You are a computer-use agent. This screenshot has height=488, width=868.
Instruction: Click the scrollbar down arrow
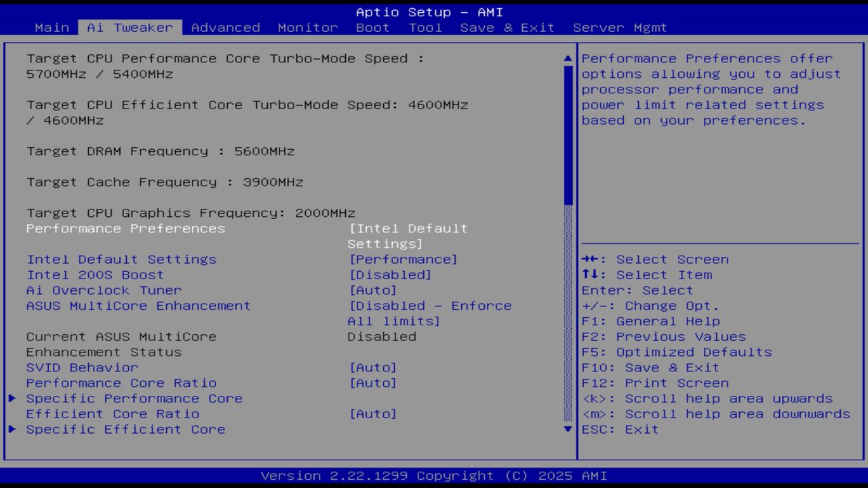point(567,429)
